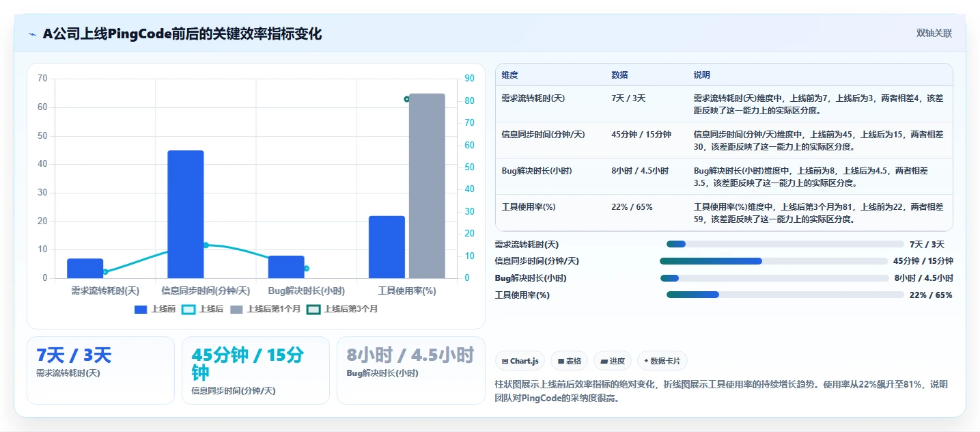Click the line point above 信息同步时间

point(206,245)
